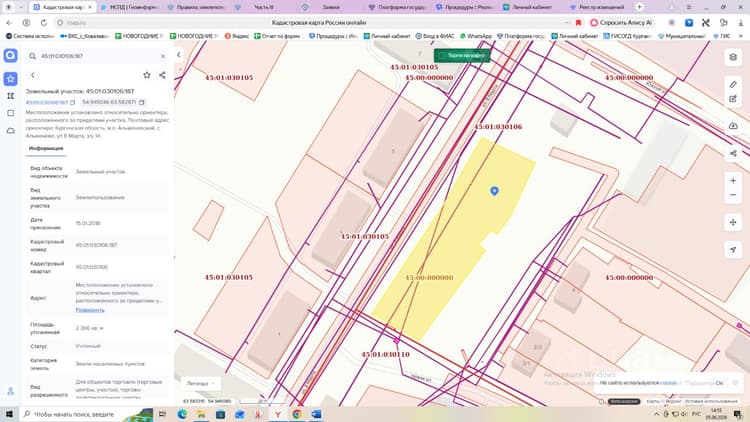Collapse the left information panel chevron
This screenshot has width=750, height=422.
(x=179, y=55)
